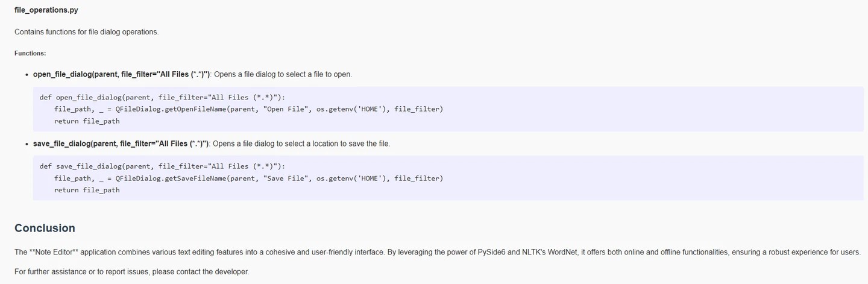Click the paragraph starting 'The **Note Editor** application'
The width and height of the screenshot is (868, 284).
pos(438,252)
